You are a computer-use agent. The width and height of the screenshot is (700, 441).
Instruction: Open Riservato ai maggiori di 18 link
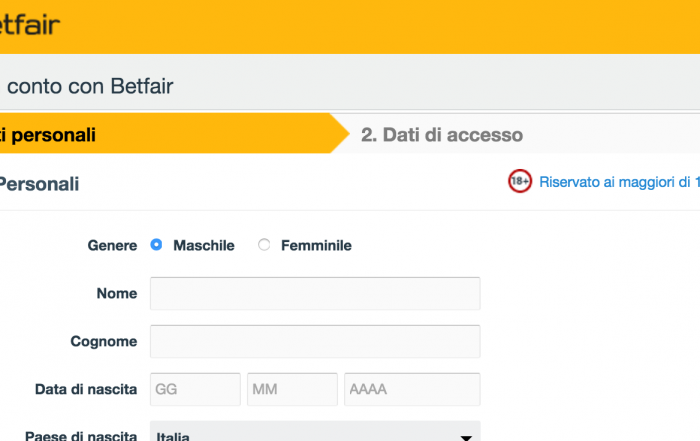point(619,182)
